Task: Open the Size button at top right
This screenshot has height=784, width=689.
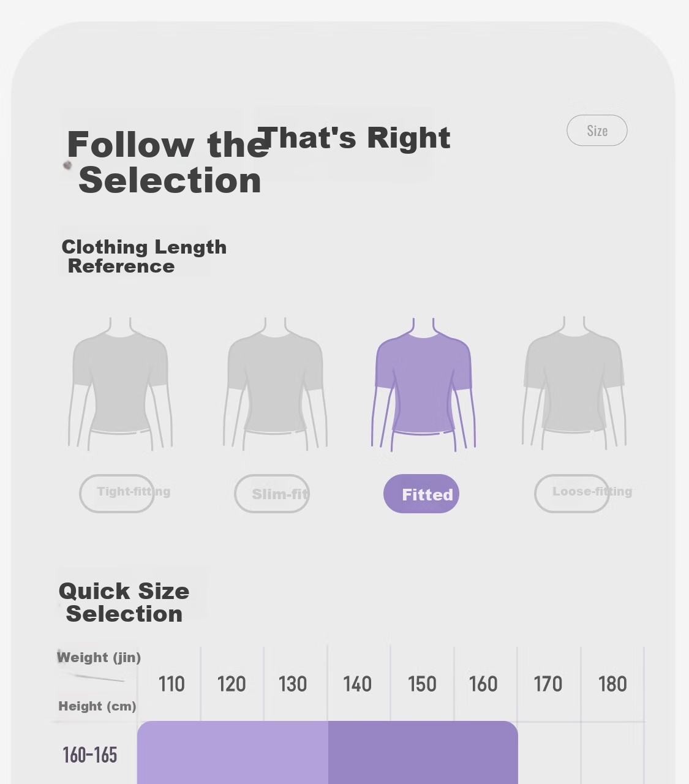Action: pyautogui.click(x=597, y=130)
